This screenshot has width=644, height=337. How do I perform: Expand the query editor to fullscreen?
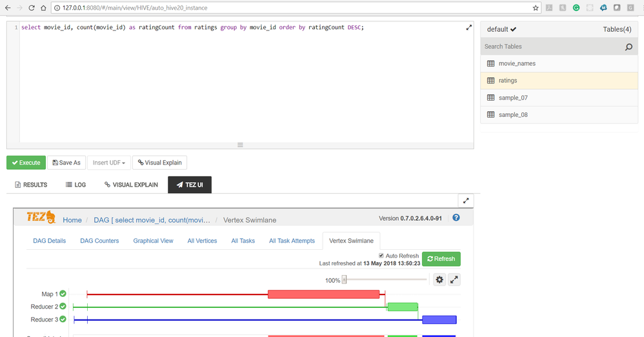[468, 28]
